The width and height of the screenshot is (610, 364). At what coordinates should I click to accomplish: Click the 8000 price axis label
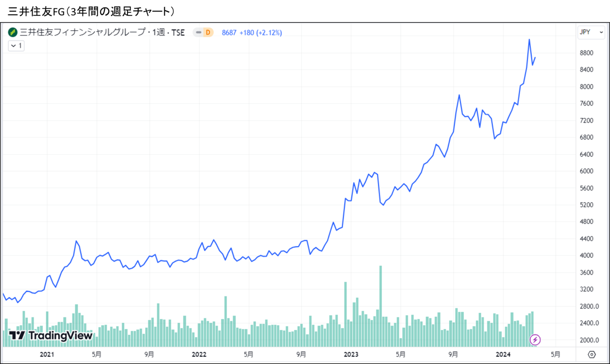[587, 87]
